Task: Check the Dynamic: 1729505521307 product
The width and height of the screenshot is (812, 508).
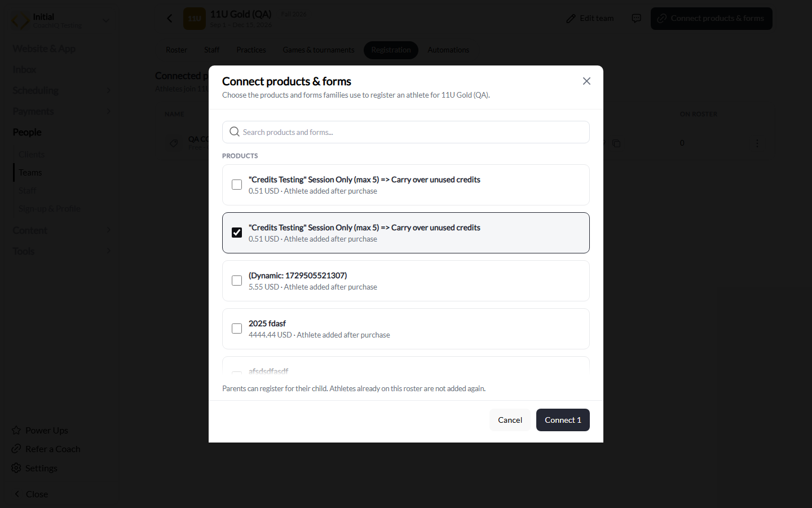Action: tap(237, 281)
